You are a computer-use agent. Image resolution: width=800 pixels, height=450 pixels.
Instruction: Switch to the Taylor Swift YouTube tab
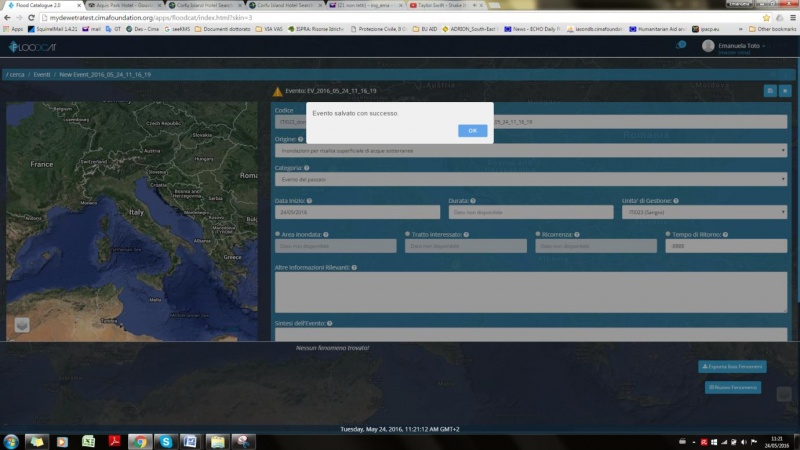(x=441, y=5)
